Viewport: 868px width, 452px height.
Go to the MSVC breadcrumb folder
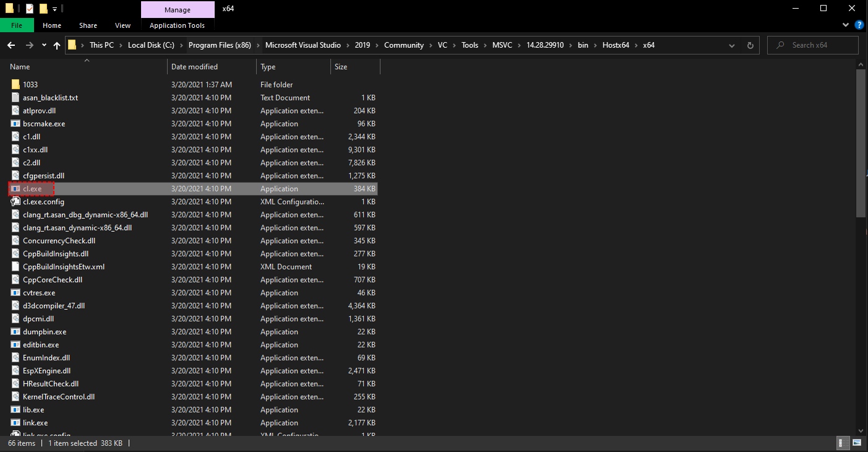point(502,45)
